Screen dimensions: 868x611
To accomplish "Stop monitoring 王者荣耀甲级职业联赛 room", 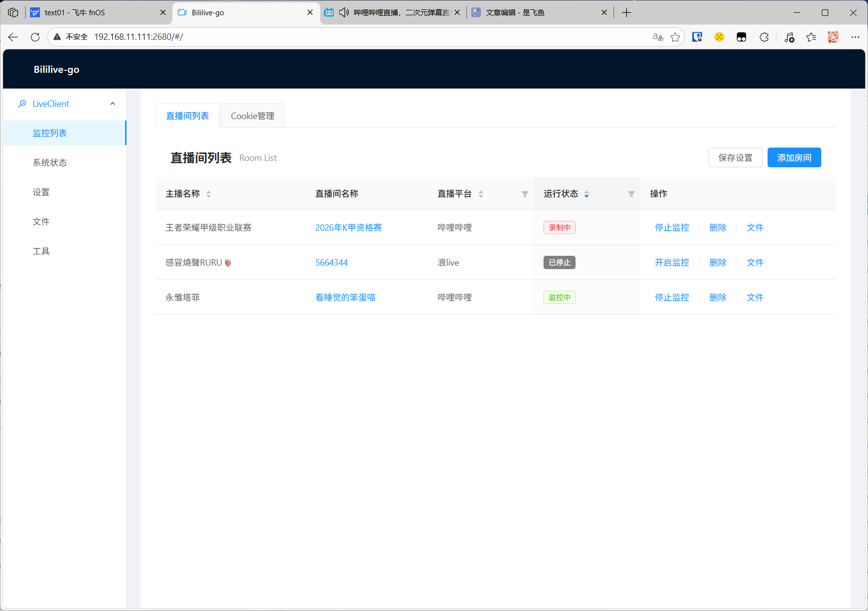I will [672, 227].
